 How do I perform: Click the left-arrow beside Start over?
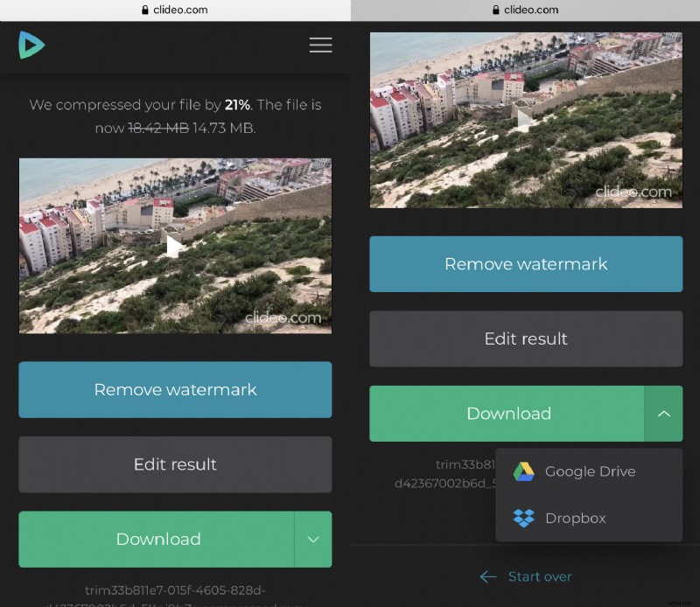[488, 576]
